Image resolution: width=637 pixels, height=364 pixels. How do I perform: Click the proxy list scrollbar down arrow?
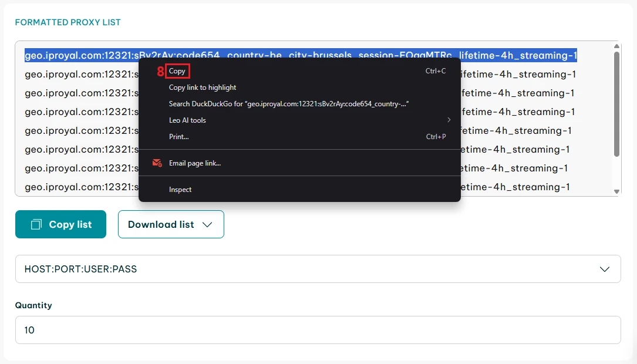coord(616,191)
